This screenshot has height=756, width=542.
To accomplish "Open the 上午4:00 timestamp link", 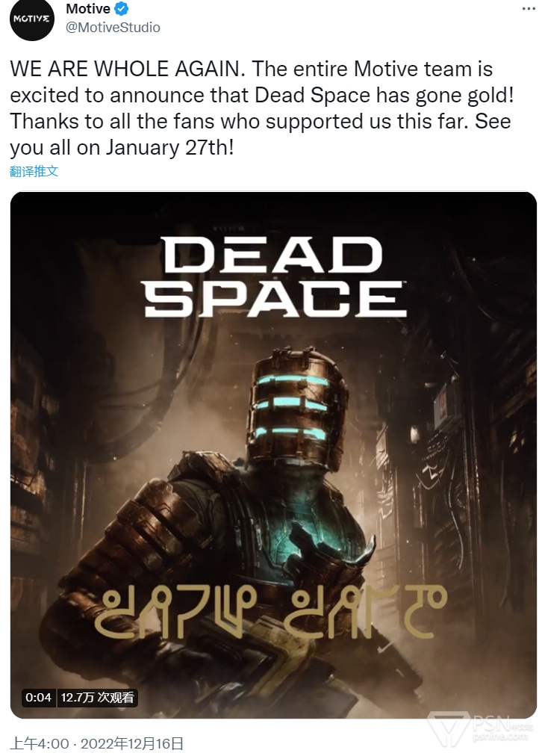I will point(40,743).
